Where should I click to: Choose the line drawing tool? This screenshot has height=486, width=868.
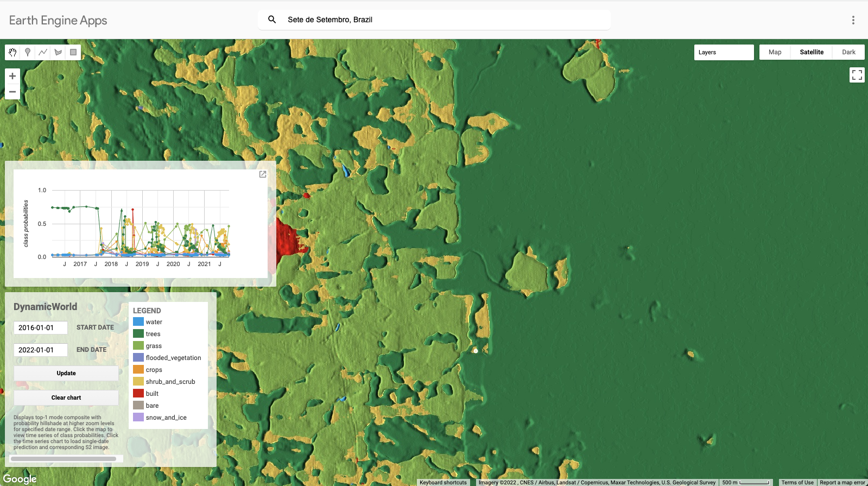coord(43,53)
